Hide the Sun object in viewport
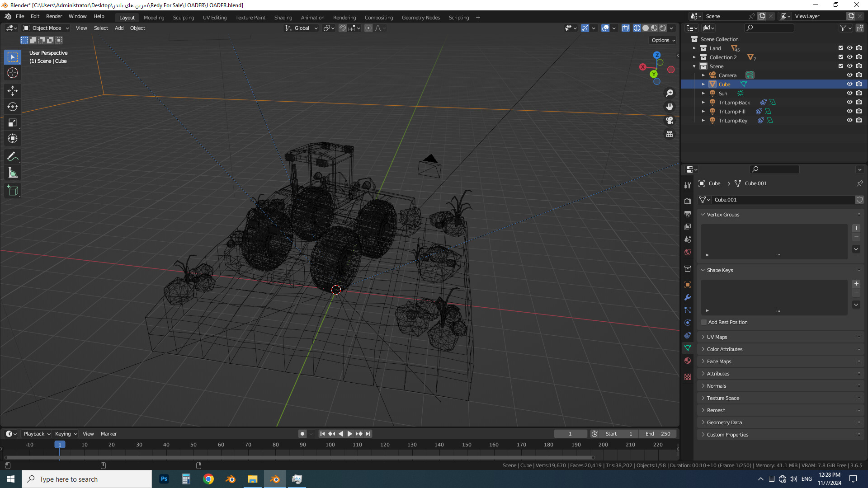The image size is (868, 488). (849, 94)
